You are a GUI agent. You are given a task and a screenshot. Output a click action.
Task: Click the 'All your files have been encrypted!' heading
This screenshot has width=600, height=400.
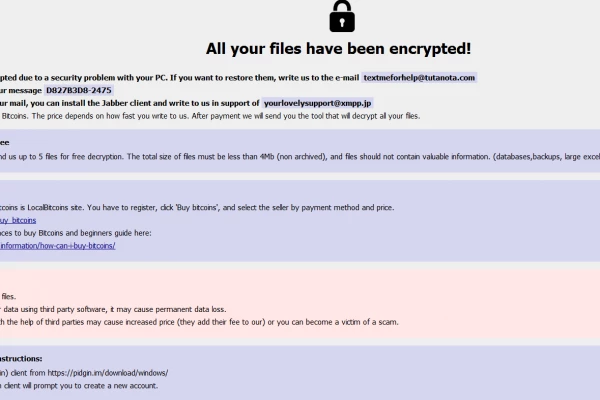(x=338, y=49)
